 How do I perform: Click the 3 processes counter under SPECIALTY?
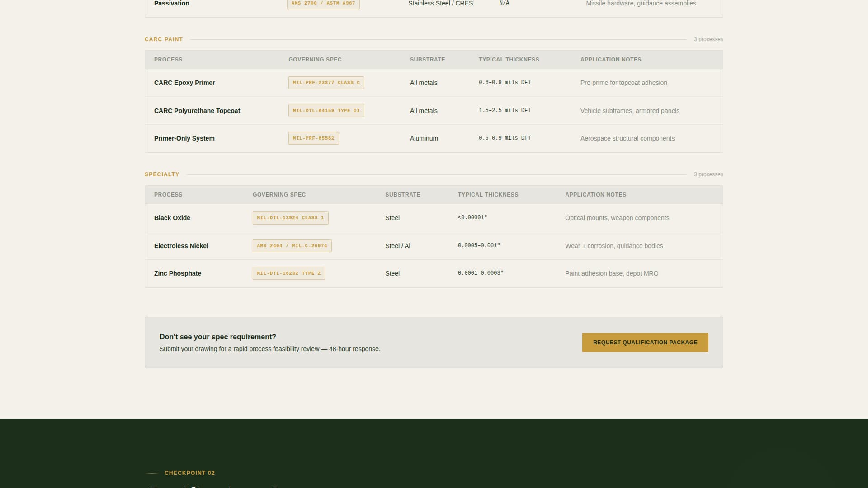(708, 174)
